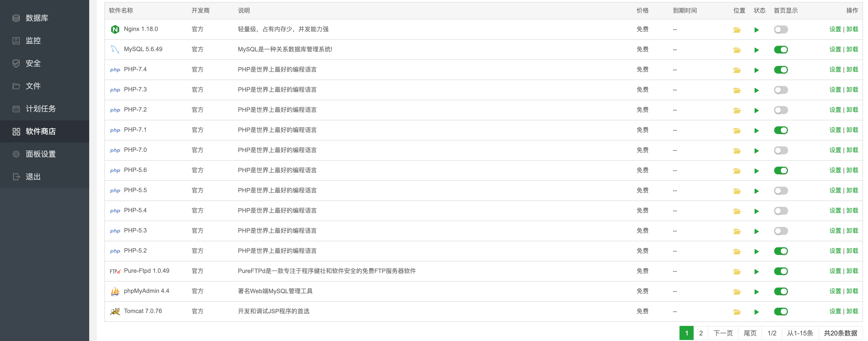Click the status play icon for PHP-7.1

click(756, 131)
